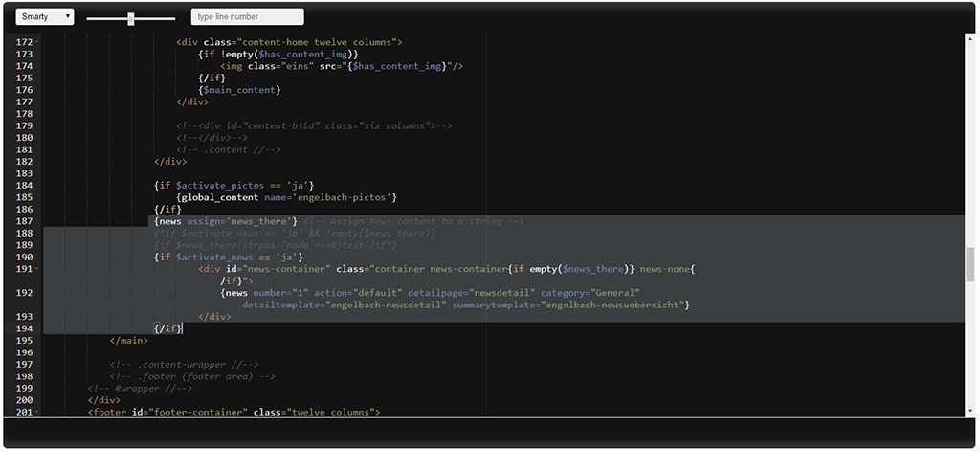Screen dimensions: 980x453
Task: Click the '#wrapper' comment on line 199
Action: [x=133, y=389]
